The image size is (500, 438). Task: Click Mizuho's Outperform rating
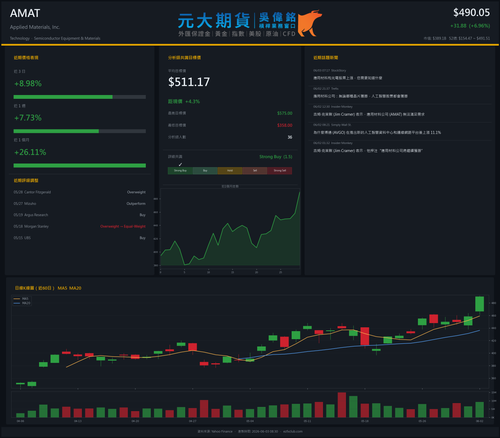tap(136, 204)
